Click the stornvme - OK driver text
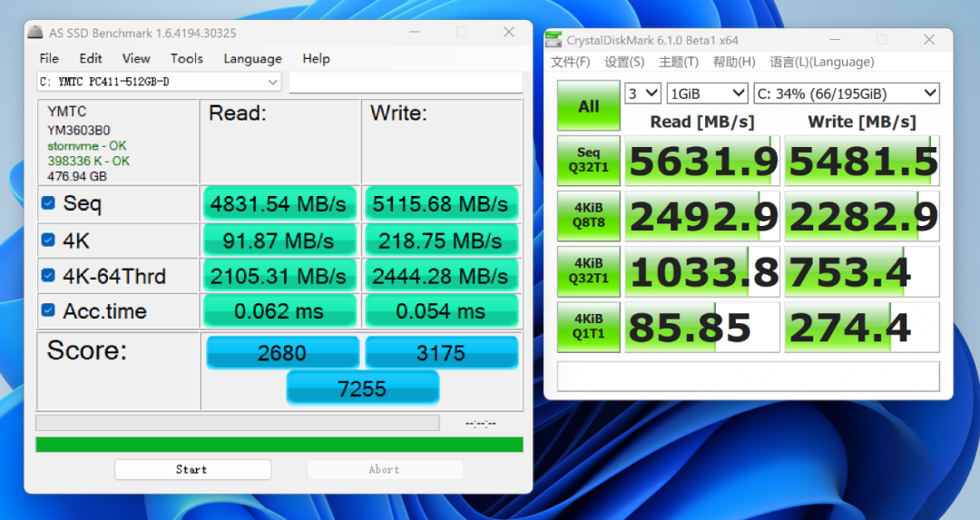This screenshot has width=980, height=520. point(87,145)
